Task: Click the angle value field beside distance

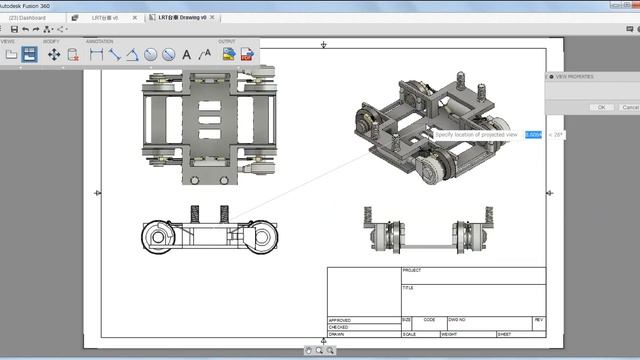Action: click(556, 135)
